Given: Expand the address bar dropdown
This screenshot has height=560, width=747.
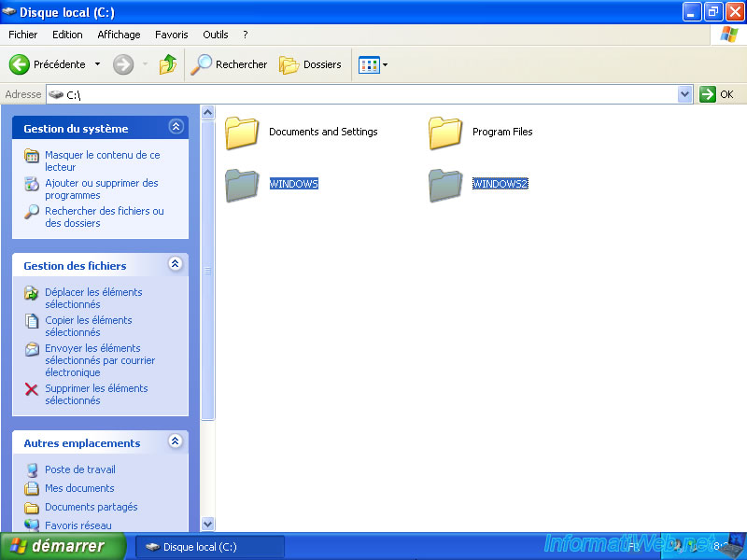Looking at the screenshot, I should point(684,94).
